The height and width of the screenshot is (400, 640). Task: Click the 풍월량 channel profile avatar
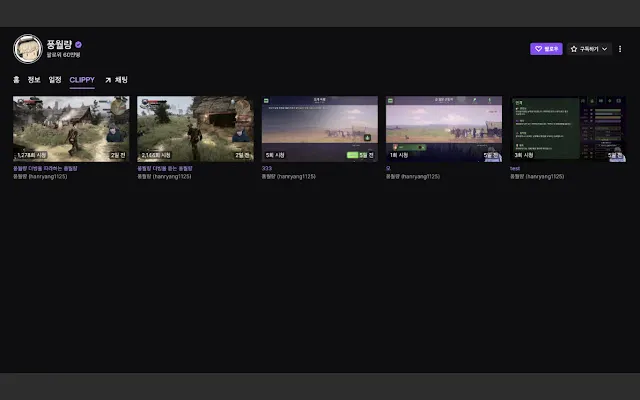pyautogui.click(x=28, y=49)
